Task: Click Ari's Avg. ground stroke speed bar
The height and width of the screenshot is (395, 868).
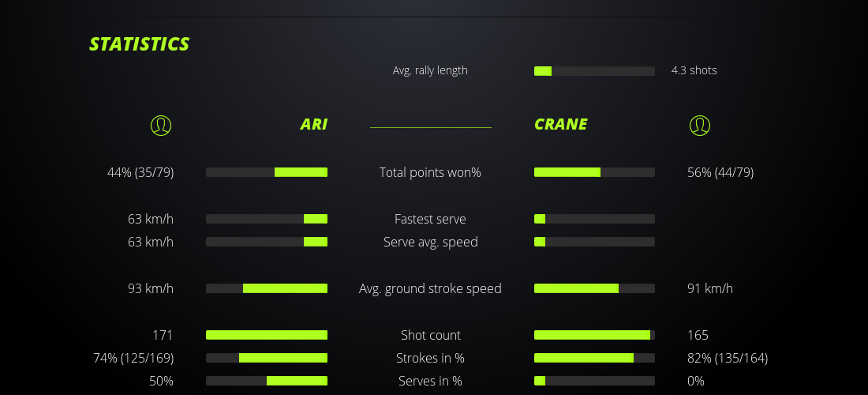Action: pyautogui.click(x=267, y=288)
